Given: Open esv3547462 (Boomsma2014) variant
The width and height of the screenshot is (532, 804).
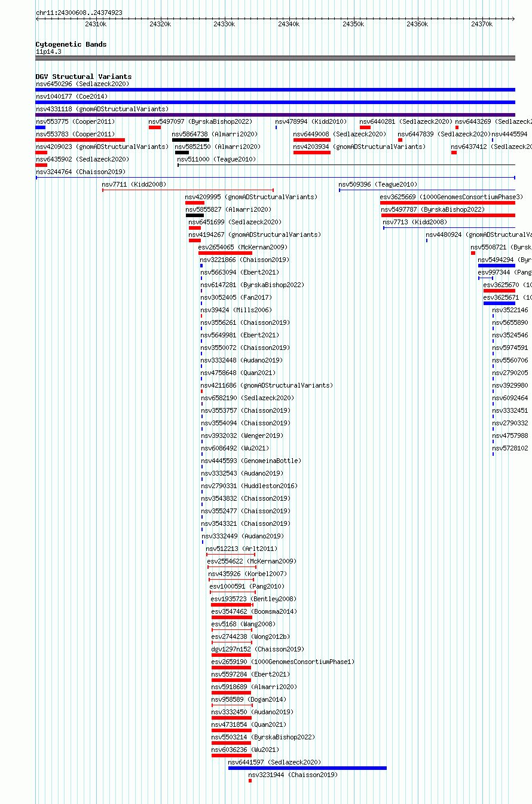Looking at the screenshot, I should pos(255,611).
